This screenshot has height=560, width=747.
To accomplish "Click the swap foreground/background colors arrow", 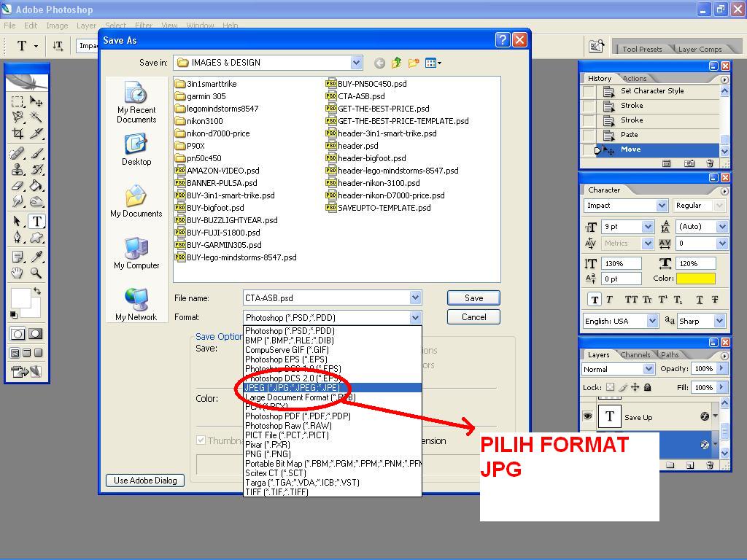I will tap(36, 290).
